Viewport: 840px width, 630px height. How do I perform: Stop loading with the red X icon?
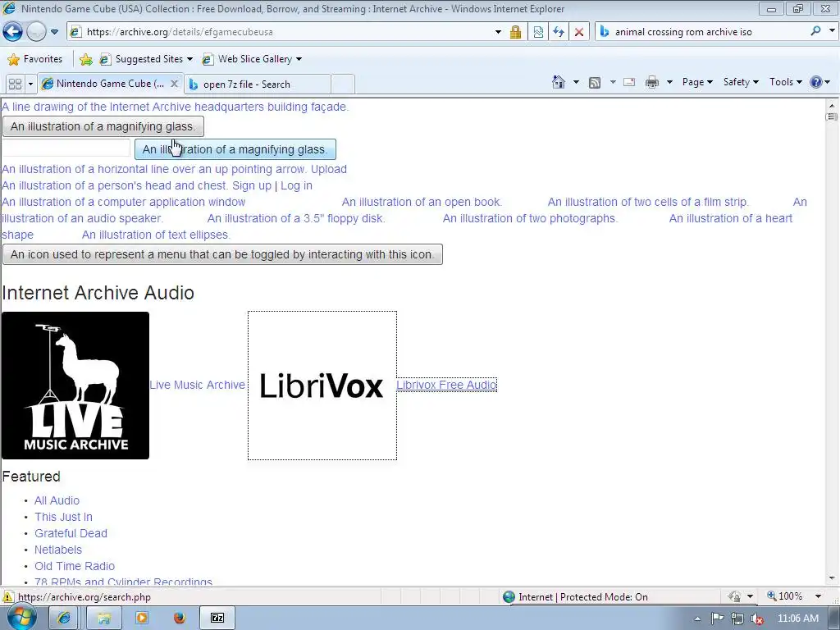(579, 32)
